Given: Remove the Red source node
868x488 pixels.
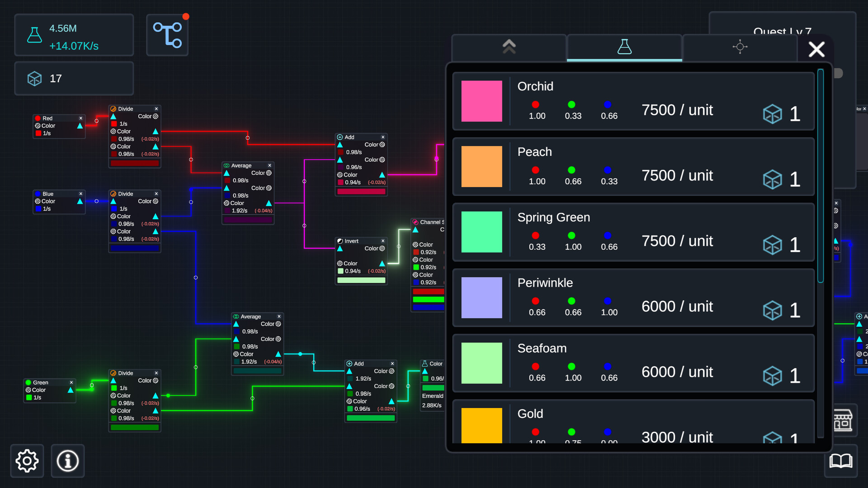Looking at the screenshot, I should coord(81,118).
